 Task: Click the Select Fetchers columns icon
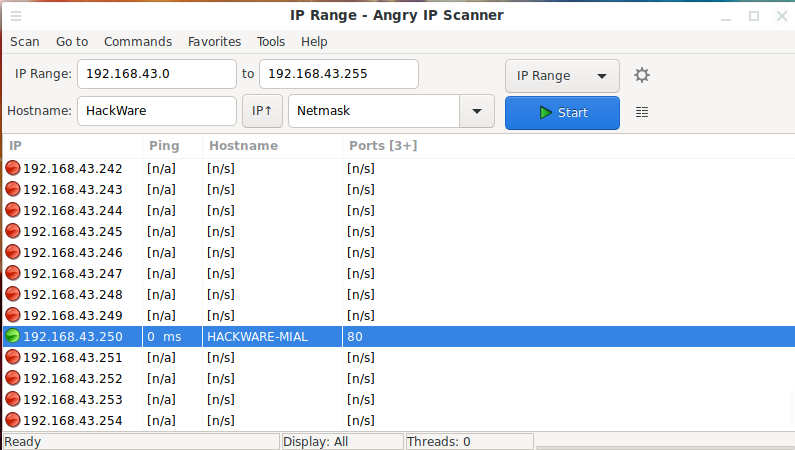coord(642,112)
